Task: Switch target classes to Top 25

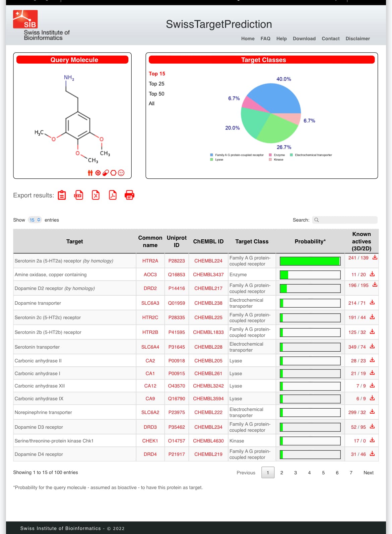Action: coord(156,84)
